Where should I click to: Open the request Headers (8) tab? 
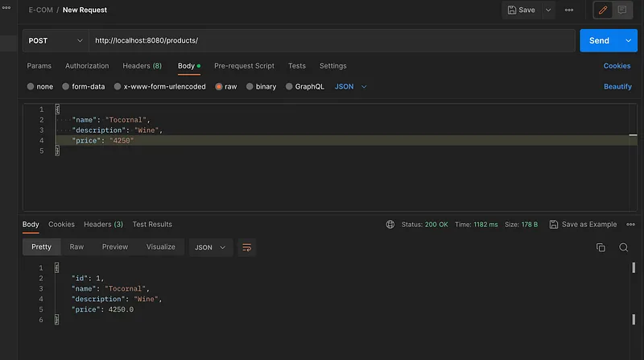(142, 66)
